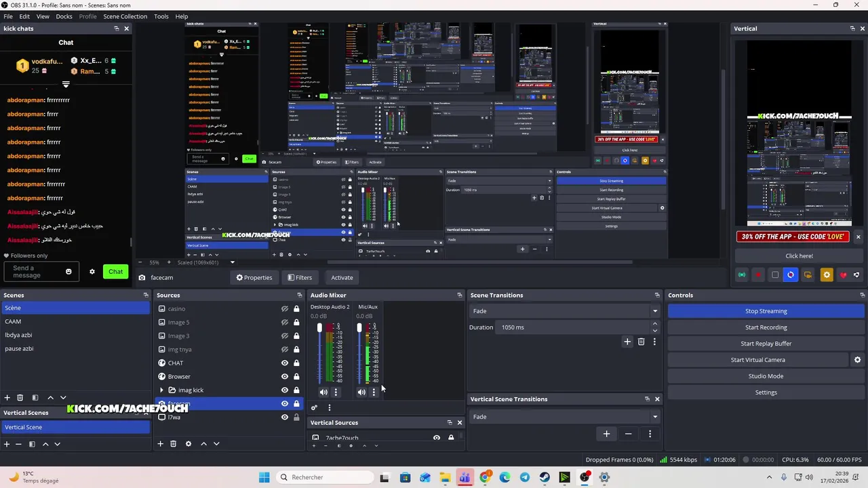Viewport: 868px width, 488px height.
Task: Send message with green Chat button
Action: (116, 272)
